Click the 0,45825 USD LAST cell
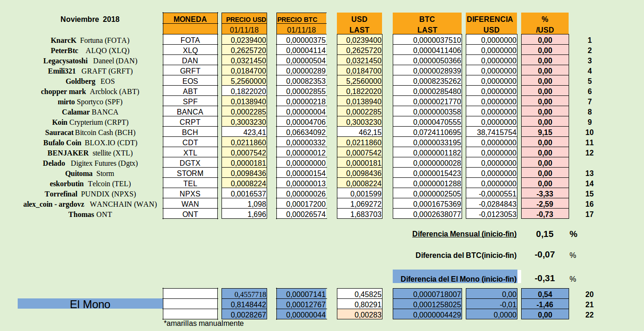Viewport: 644px width, 331px height. point(360,294)
